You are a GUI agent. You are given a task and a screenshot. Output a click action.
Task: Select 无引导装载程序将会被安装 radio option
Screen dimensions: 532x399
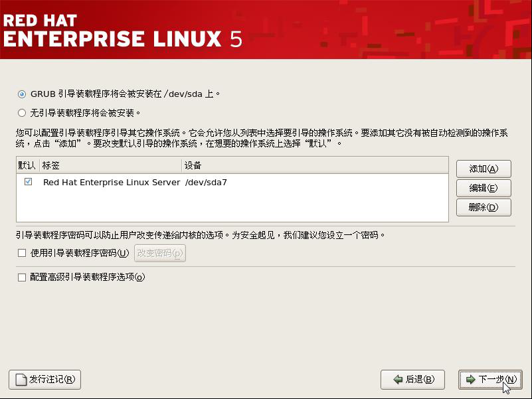click(x=22, y=113)
